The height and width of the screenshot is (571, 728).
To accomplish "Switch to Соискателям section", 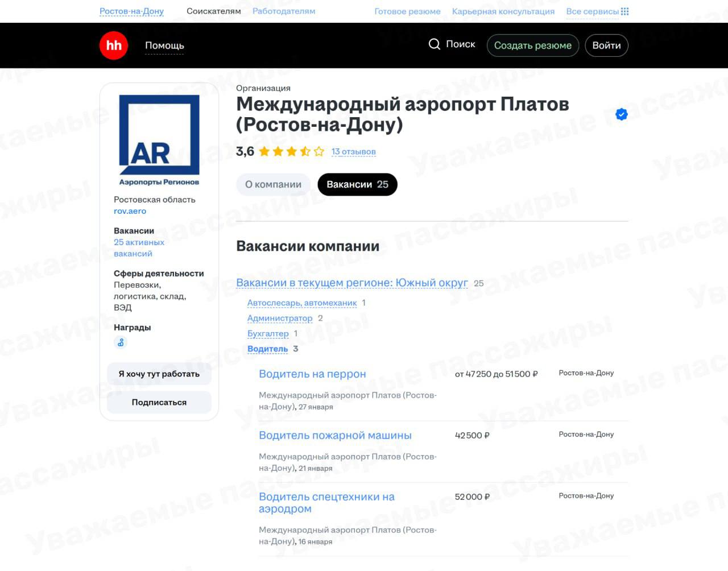I will (x=214, y=11).
